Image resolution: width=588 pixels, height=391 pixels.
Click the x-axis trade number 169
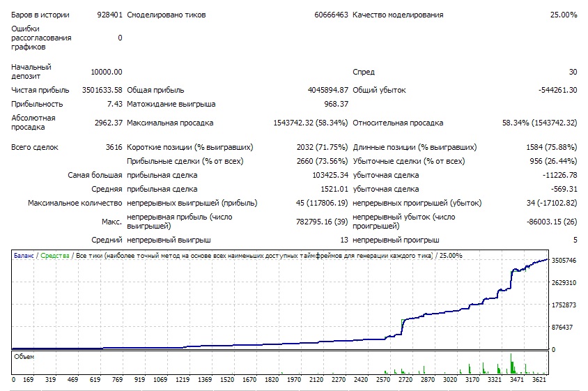[28, 379]
